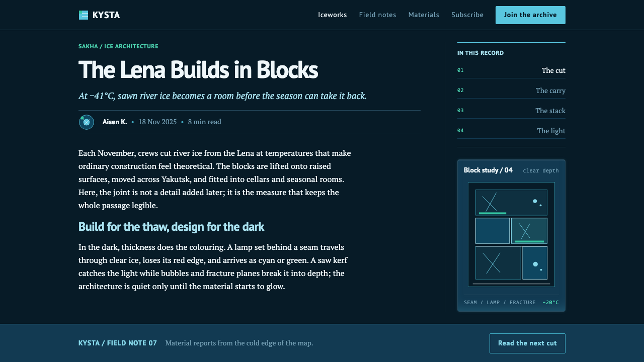This screenshot has width=644, height=362.
Task: Click the SAKHA / ICE ARCHITECTURE category label
Action: (x=118, y=46)
